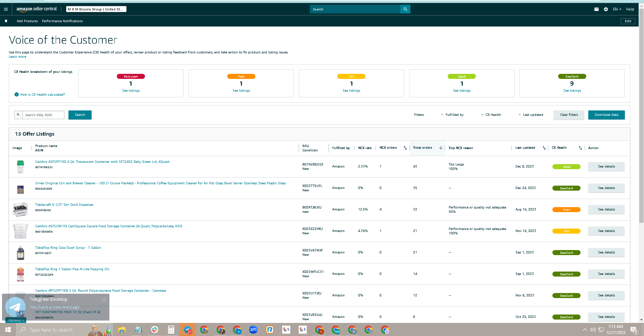Viewport: 644px width, 336px height.
Task: Open the messages envelope icon
Action: coord(596,9)
